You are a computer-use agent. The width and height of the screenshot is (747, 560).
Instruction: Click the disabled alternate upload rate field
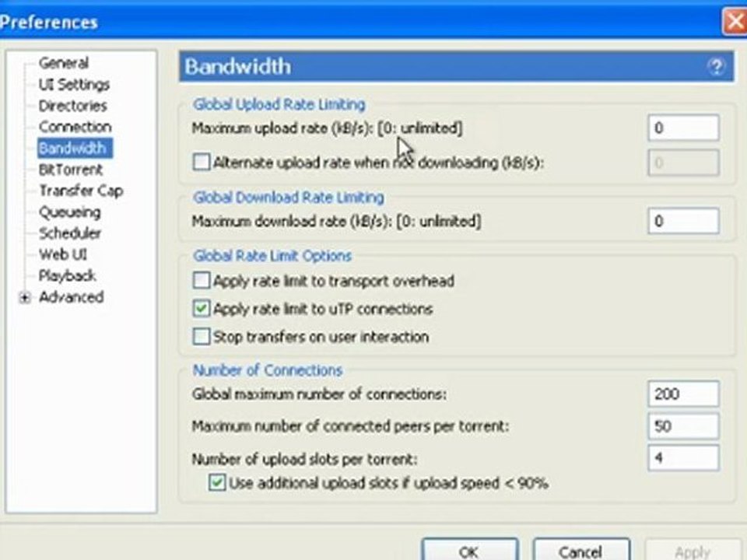pyautogui.click(x=683, y=163)
